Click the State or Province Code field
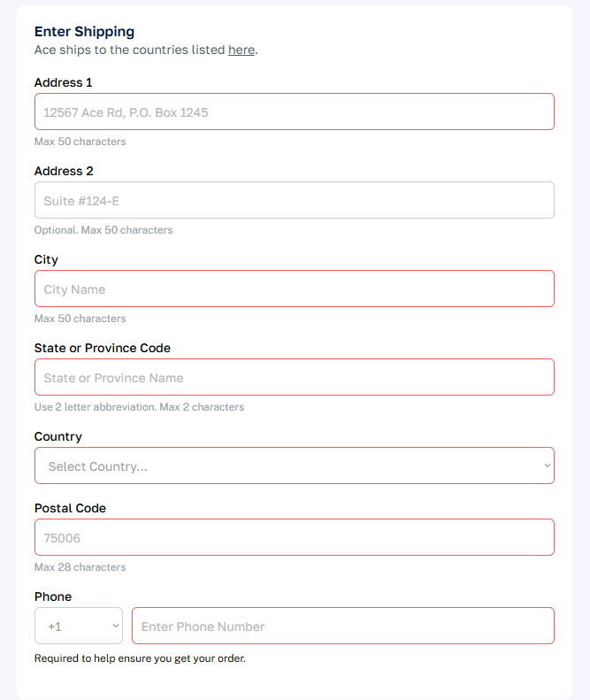 tap(295, 377)
